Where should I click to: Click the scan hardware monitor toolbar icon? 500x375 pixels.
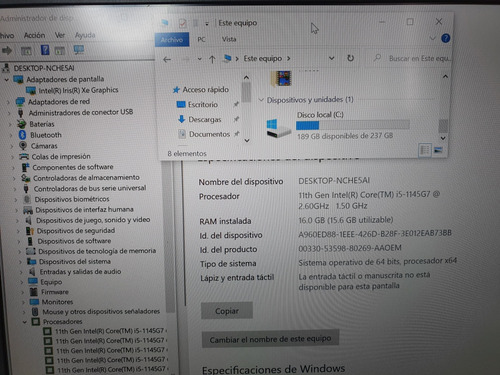pyautogui.click(x=79, y=50)
